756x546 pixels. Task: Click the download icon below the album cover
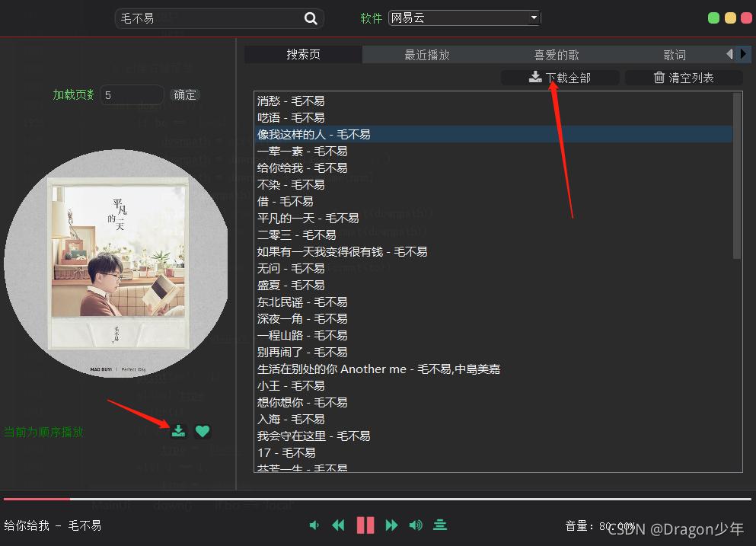click(178, 430)
